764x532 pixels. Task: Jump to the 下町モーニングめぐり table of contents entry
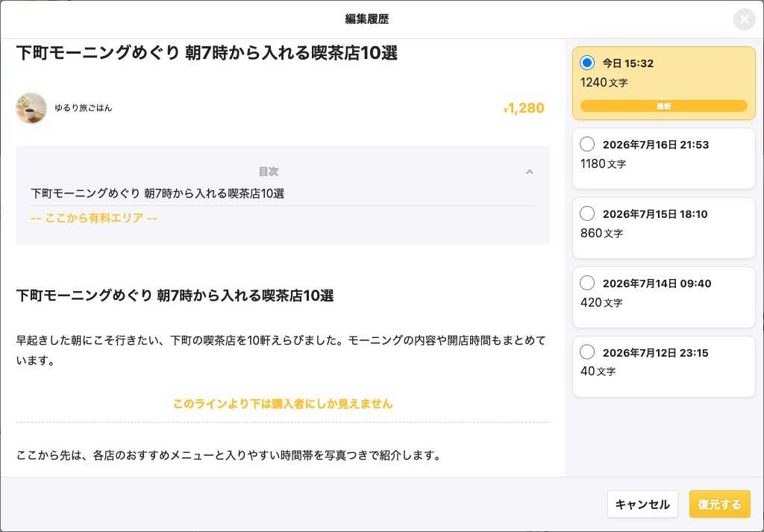click(157, 193)
